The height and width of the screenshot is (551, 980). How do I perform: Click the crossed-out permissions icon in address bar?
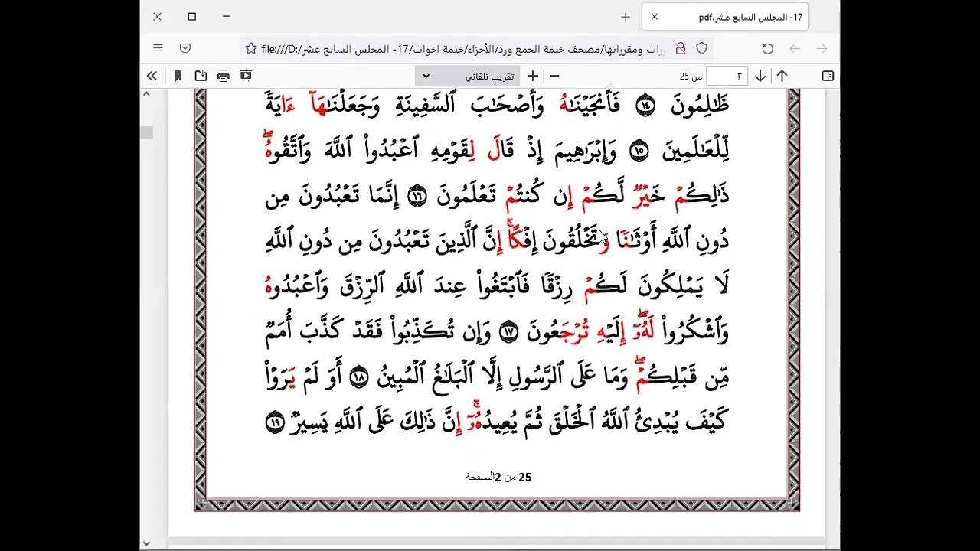coord(680,48)
